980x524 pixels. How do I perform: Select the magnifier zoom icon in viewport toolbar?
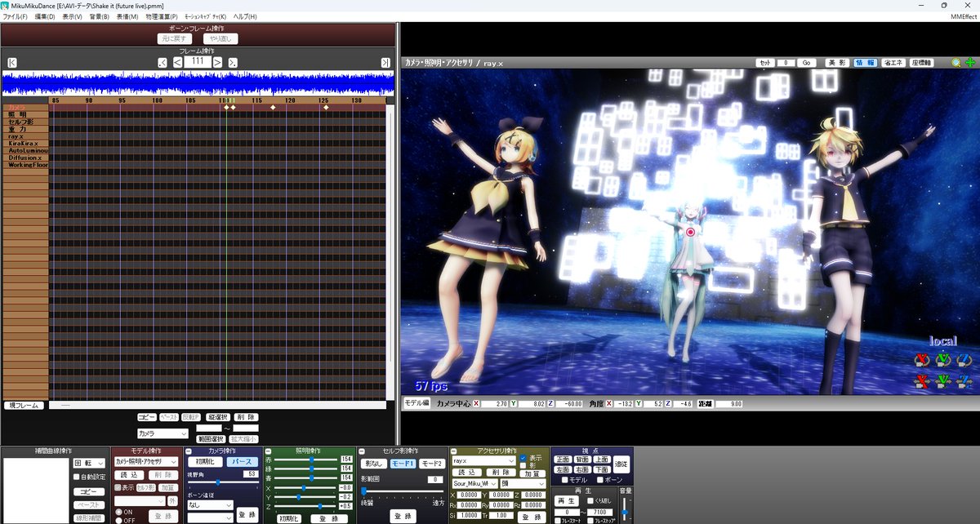click(955, 64)
